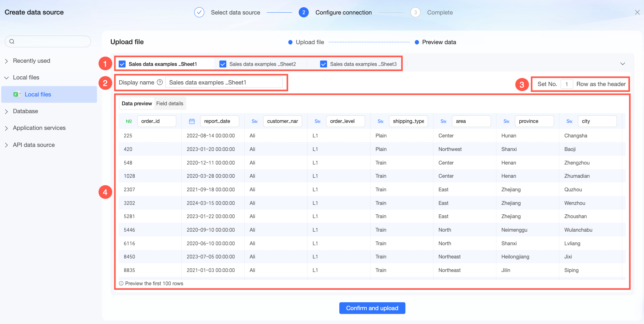Toggle the Sales data examples _Sheet2 checkbox
The width and height of the screenshot is (644, 324).
point(223,64)
